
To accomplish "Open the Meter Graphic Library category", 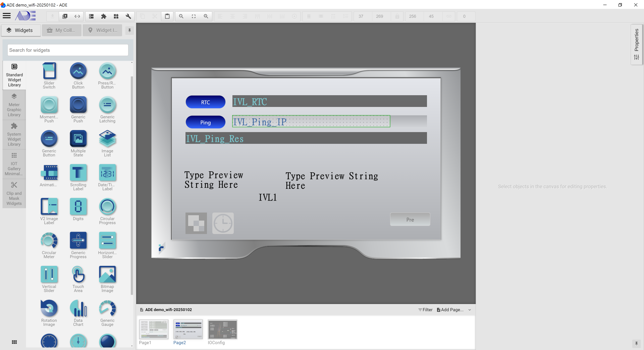I will pyautogui.click(x=14, y=105).
